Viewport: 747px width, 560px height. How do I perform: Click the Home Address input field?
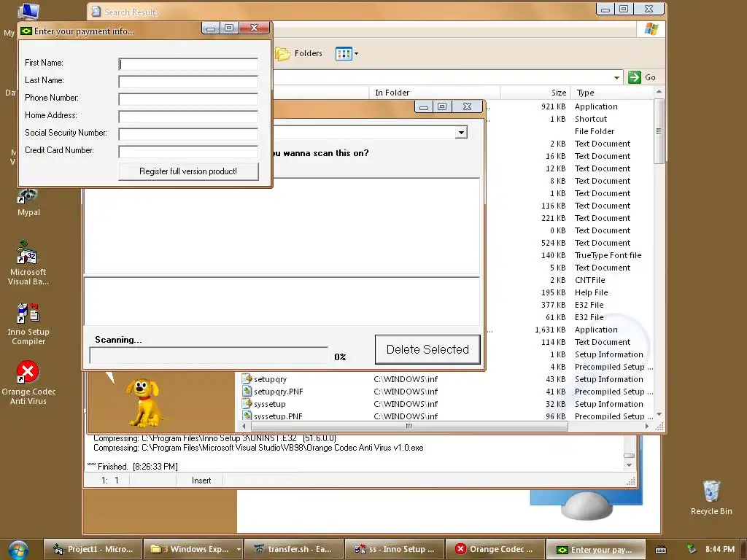188,117
